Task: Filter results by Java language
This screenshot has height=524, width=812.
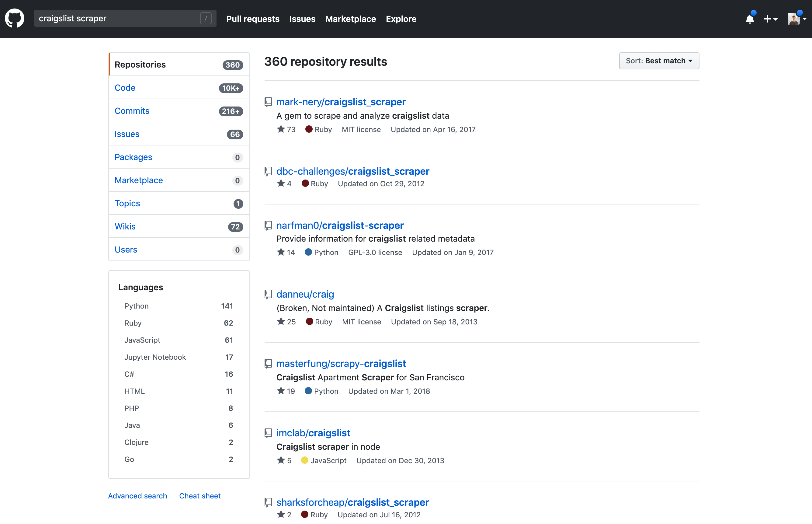Action: pos(179,425)
